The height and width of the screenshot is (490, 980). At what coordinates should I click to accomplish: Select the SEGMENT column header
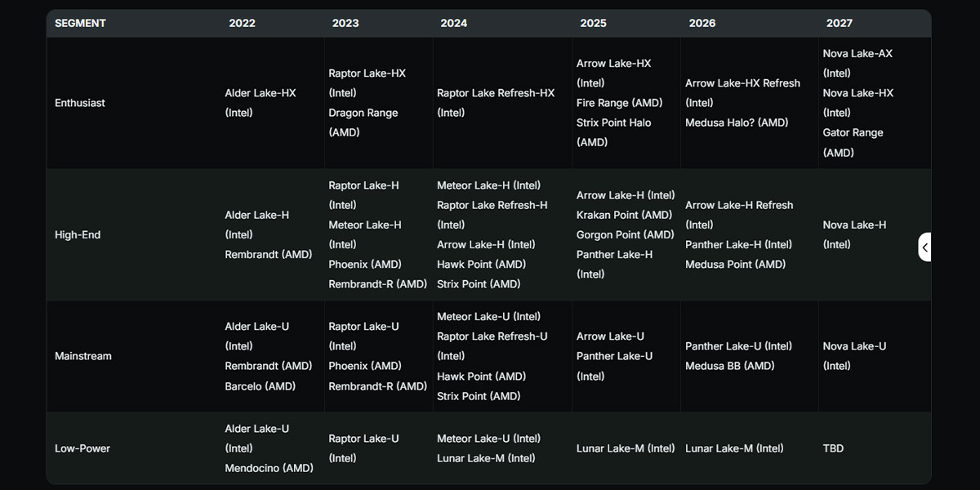click(x=80, y=23)
